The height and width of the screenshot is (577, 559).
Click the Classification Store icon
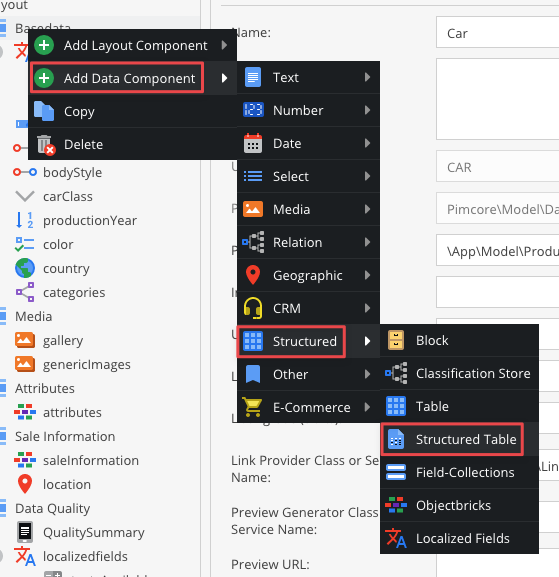[x=396, y=373]
